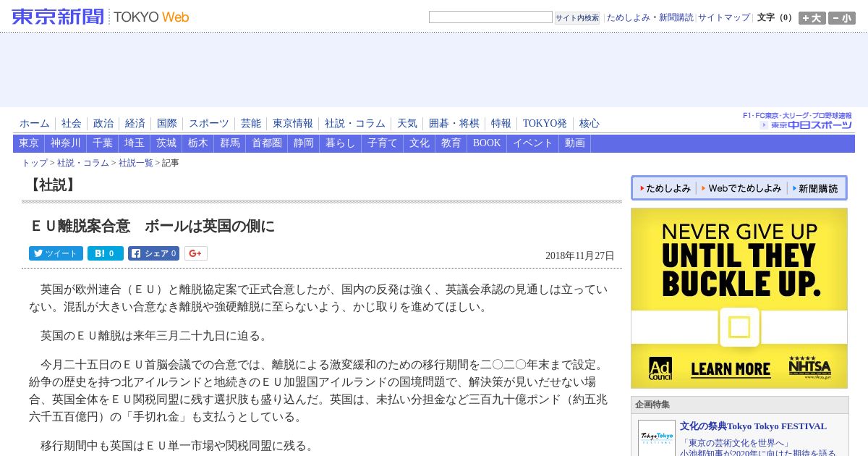Open the 天気 weather section
The height and width of the screenshot is (456, 868).
pos(407,124)
